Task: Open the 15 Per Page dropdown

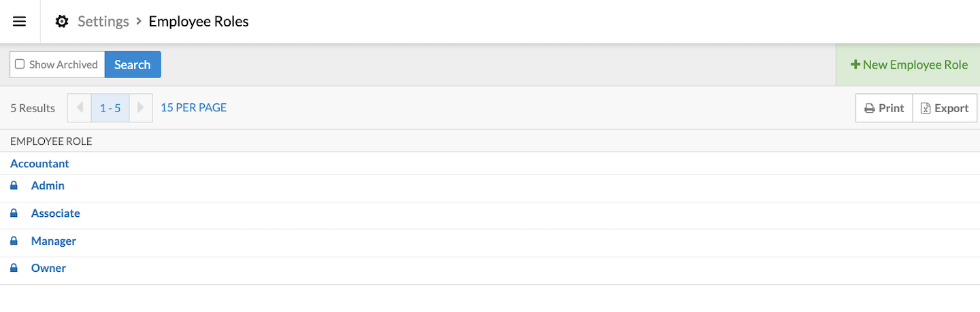Action: point(193,107)
